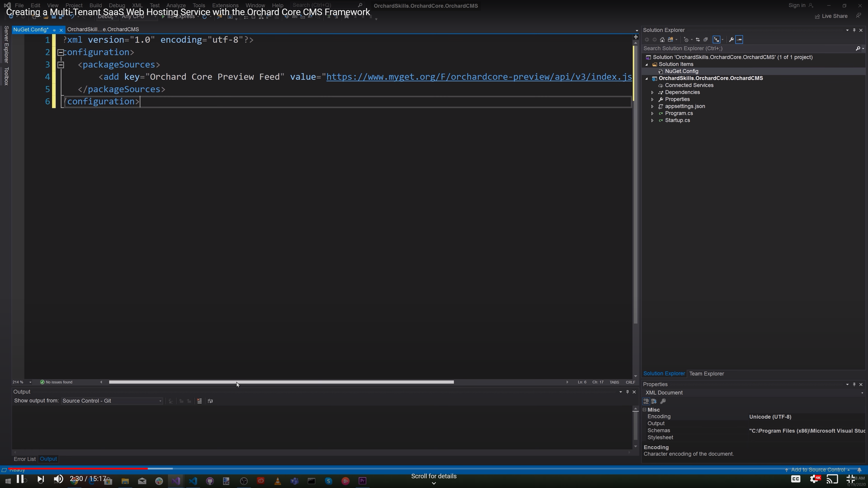Expand the Program.cs node
The image size is (868, 488).
pos(652,113)
